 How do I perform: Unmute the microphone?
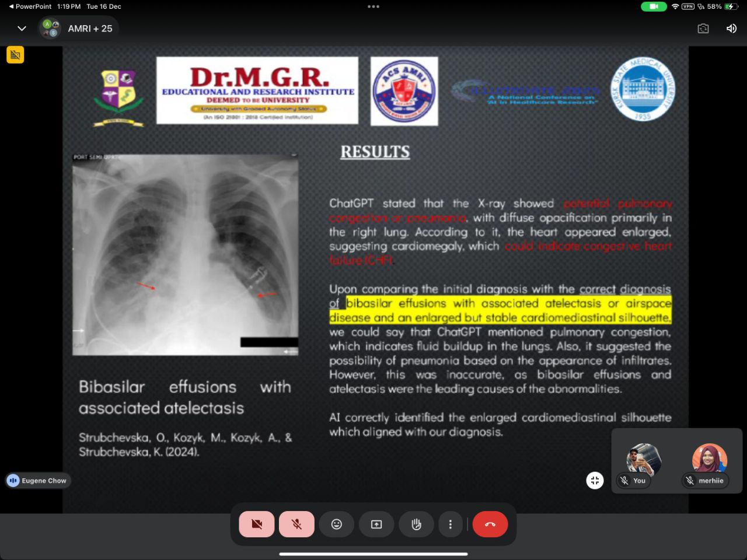point(296,524)
